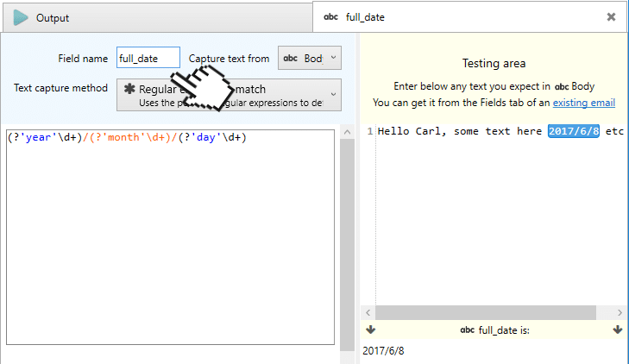Click the abc icon beside 'full_date is:'

click(x=468, y=329)
